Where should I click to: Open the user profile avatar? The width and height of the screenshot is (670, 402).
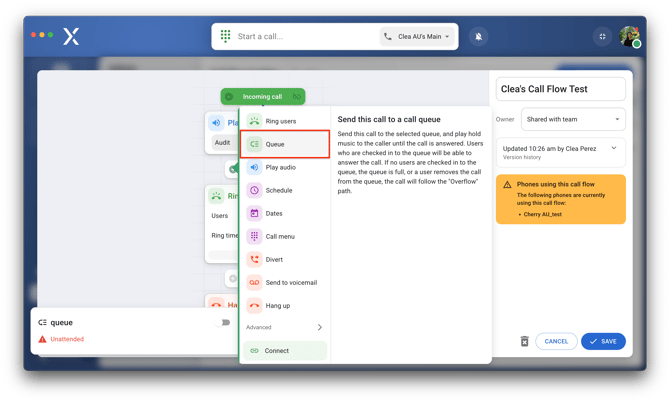pyautogui.click(x=629, y=37)
